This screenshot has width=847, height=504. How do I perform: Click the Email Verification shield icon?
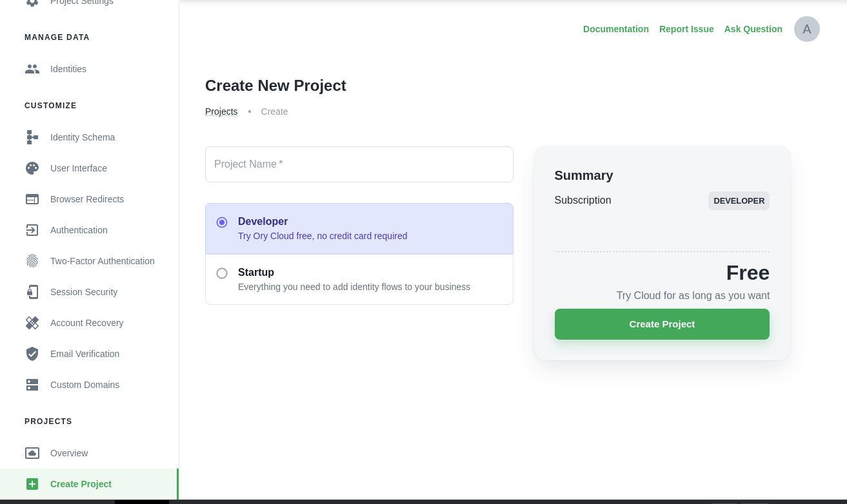coord(32,354)
